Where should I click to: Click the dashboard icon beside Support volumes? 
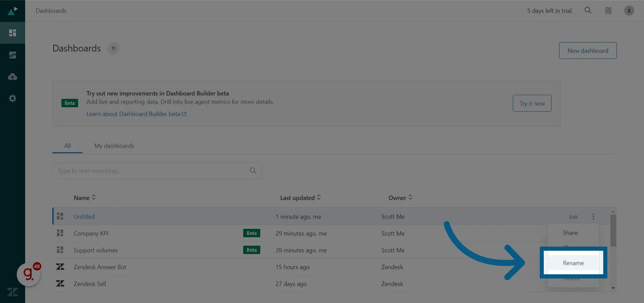(60, 250)
